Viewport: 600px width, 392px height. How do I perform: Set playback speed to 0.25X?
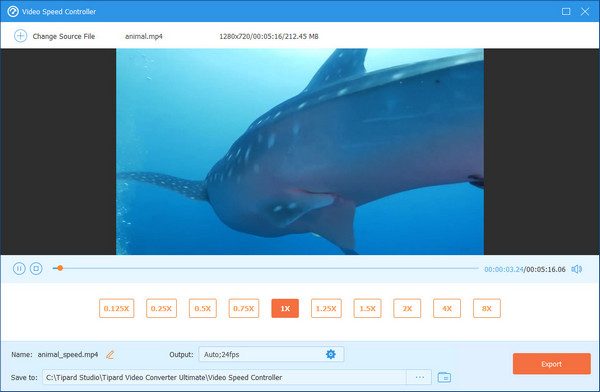(161, 308)
